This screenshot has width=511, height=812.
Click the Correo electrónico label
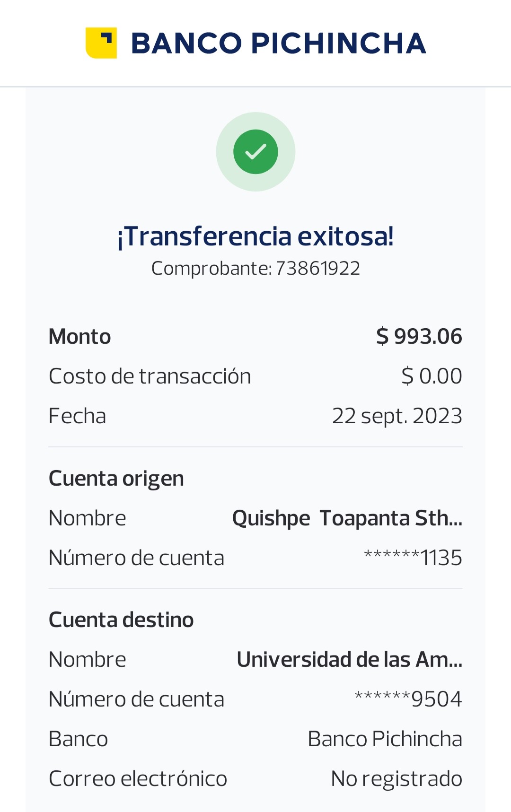138,779
